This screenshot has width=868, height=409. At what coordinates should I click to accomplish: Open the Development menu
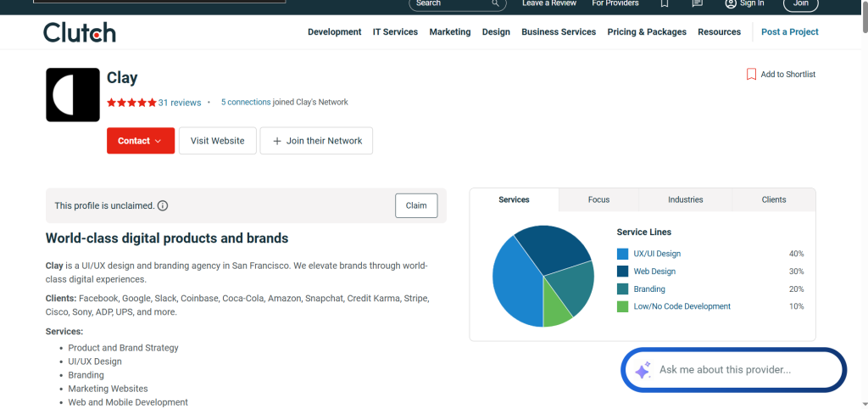(x=334, y=32)
